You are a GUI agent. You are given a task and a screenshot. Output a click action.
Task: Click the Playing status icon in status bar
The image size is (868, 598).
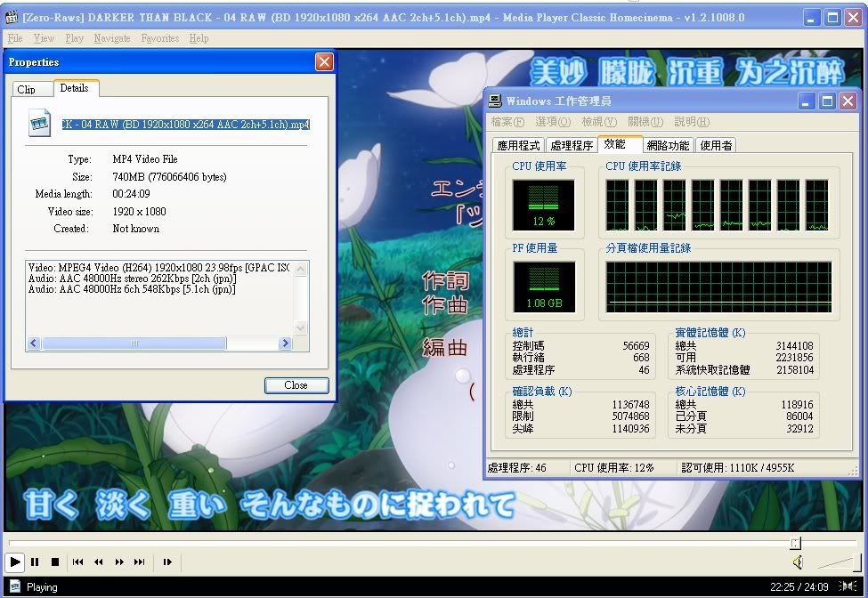pos(15,586)
